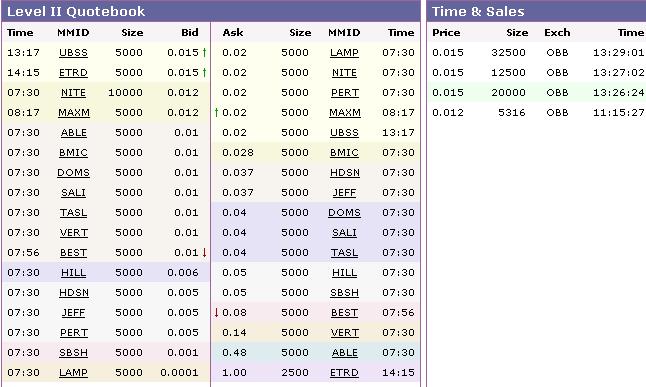Click the green up arrow beside UBSS bid 0.015
Image resolution: width=646 pixels, height=387 pixels.
[x=204, y=52]
